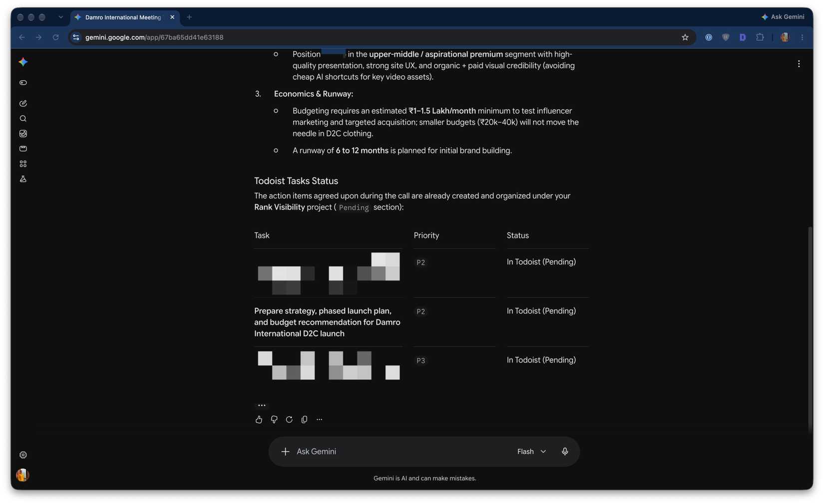
Task: Reload the page
Action: 56,37
